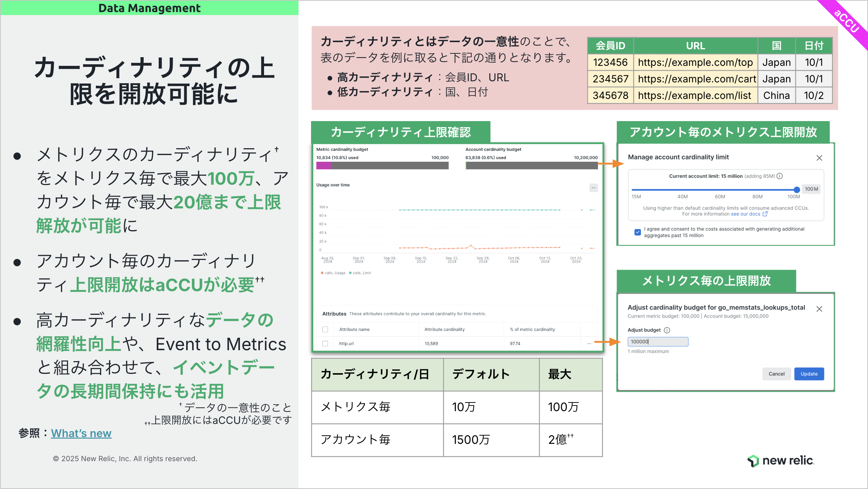The height and width of the screenshot is (489, 868).
Task: Click info icon beside Current account limit
Action: pos(780,176)
